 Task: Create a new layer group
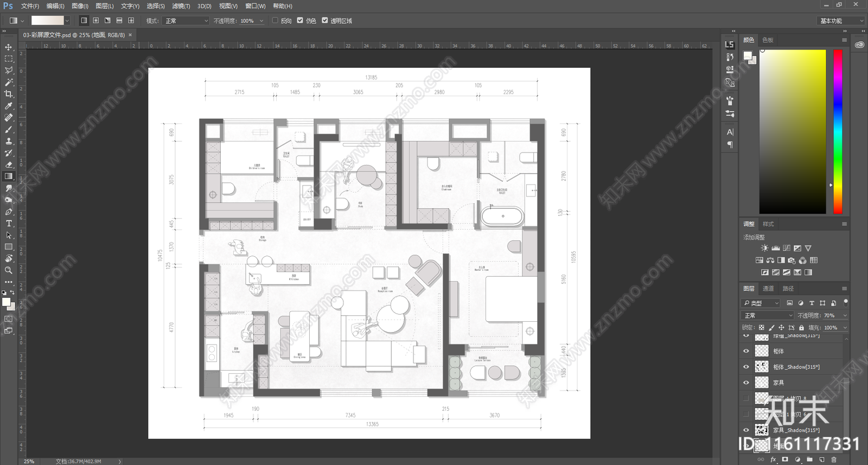(x=809, y=460)
